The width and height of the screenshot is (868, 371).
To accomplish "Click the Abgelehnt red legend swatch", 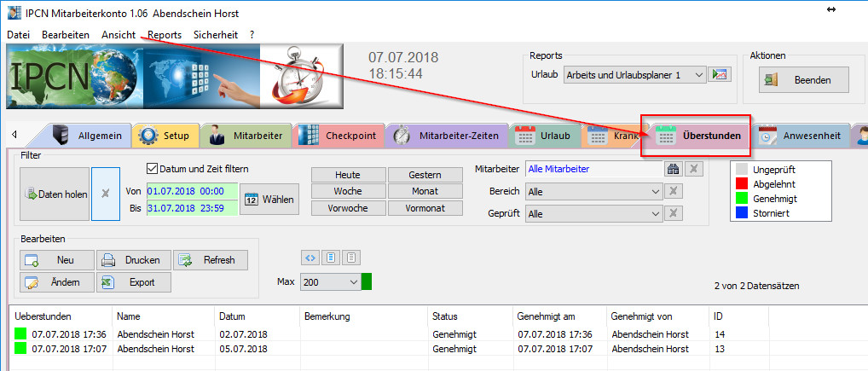I will pyautogui.click(x=740, y=184).
